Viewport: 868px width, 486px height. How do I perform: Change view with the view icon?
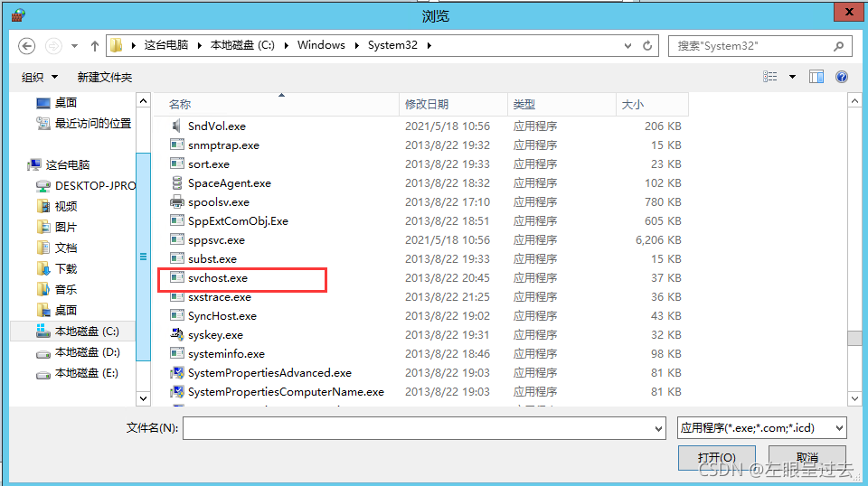[x=770, y=77]
